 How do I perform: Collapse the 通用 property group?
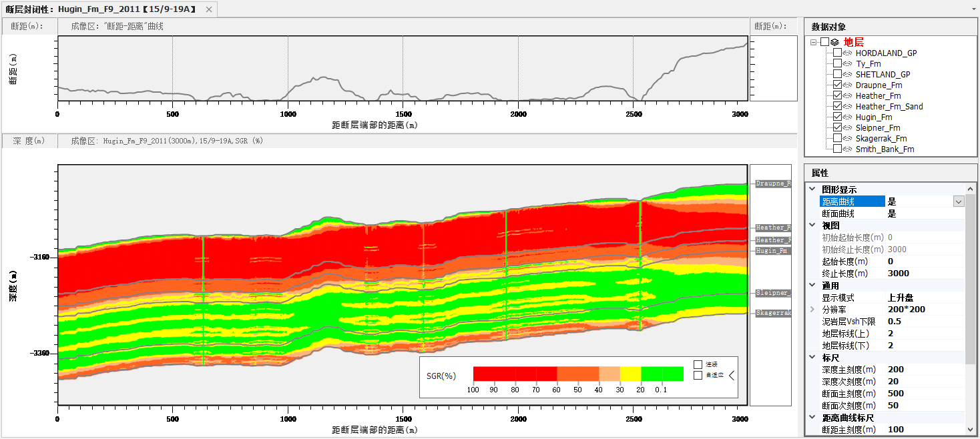tap(812, 286)
